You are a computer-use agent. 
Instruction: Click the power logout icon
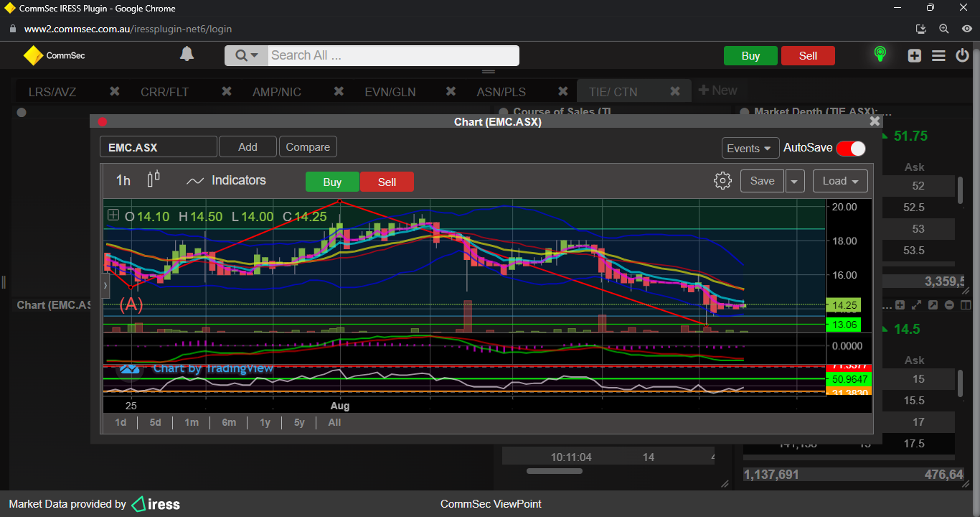coord(963,56)
